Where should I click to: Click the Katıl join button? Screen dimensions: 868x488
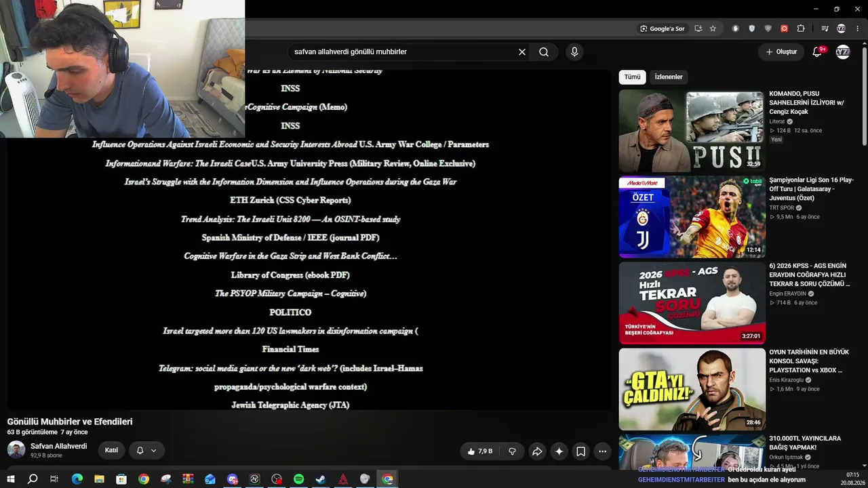(111, 450)
